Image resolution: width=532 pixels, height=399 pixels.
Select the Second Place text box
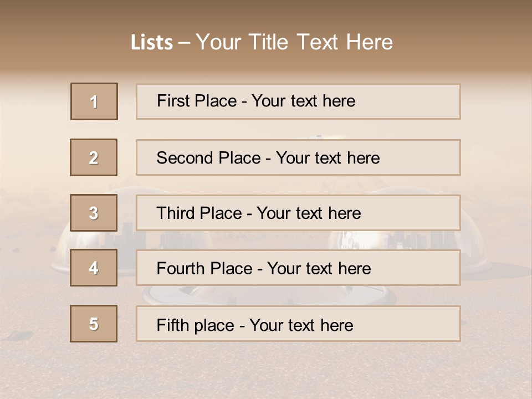[x=298, y=157]
